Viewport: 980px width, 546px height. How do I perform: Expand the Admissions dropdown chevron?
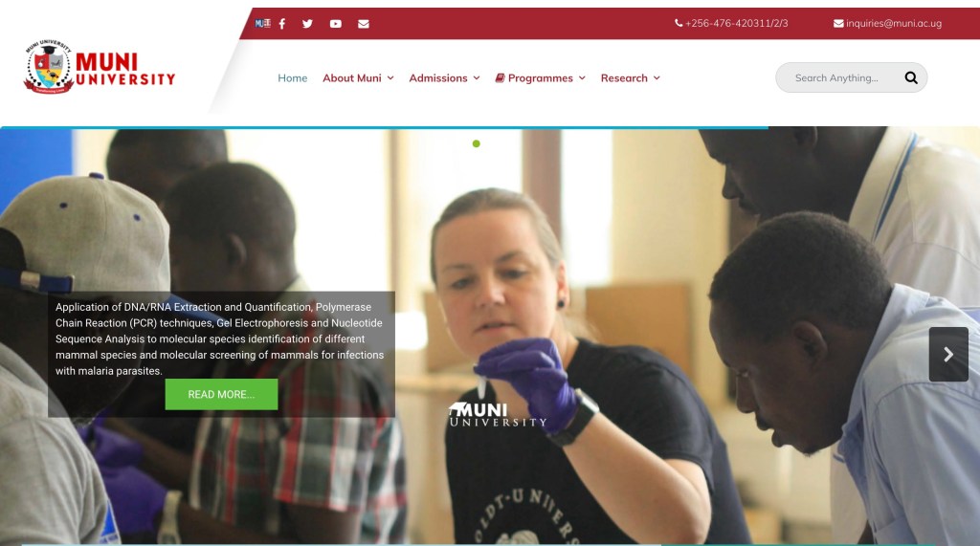point(477,78)
